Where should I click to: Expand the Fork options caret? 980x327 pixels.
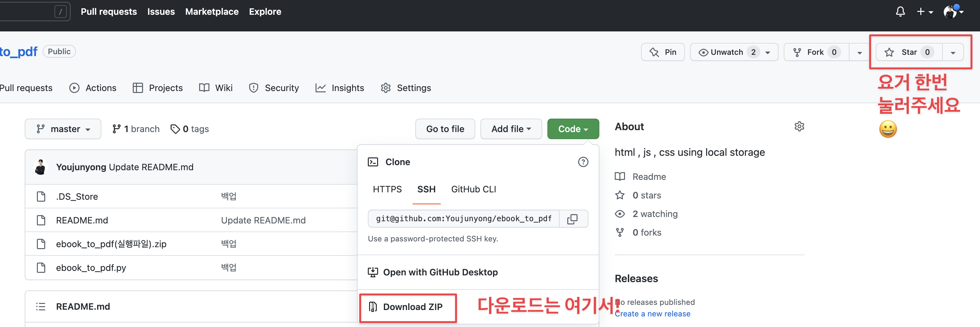point(859,53)
